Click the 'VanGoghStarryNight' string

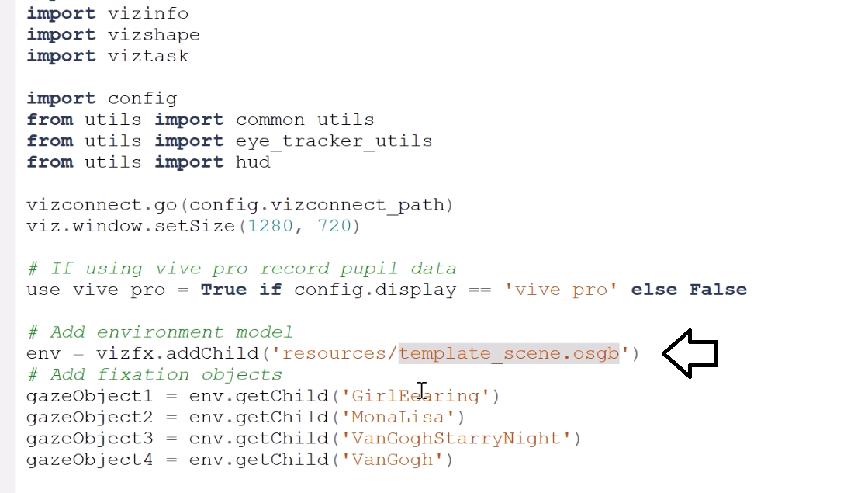[x=456, y=439]
